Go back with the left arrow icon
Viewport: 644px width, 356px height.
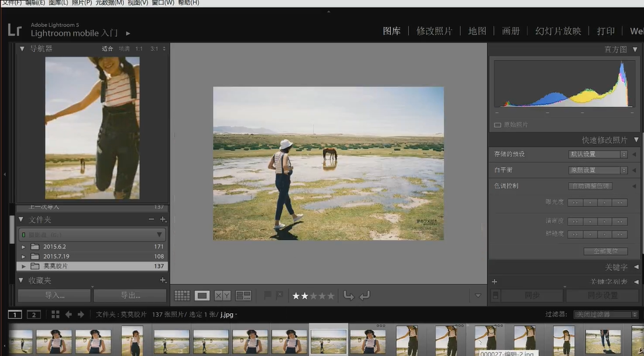point(68,314)
